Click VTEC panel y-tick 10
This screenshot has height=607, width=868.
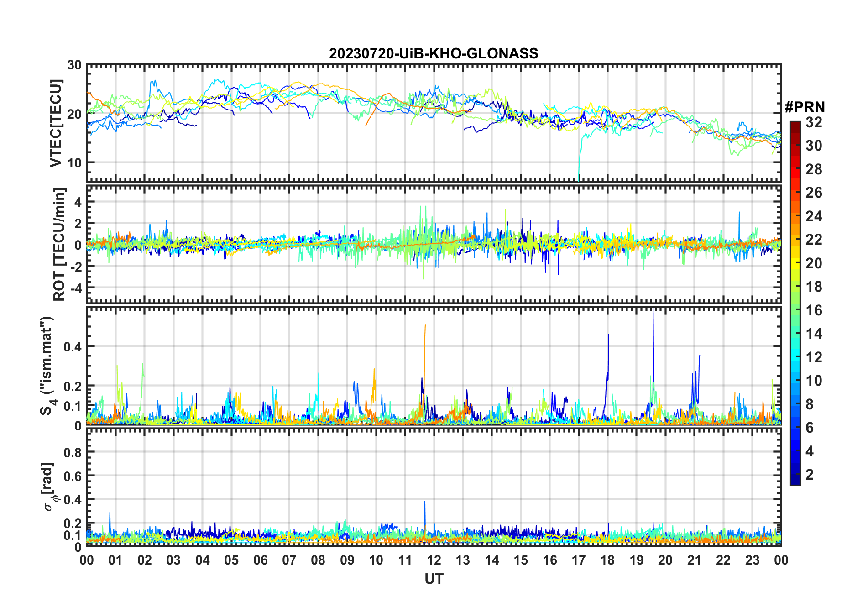tap(74, 163)
